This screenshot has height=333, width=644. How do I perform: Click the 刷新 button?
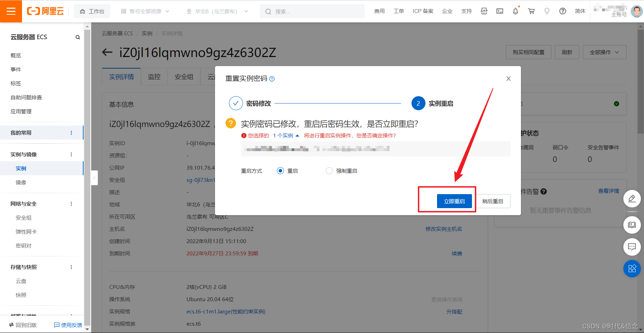coord(567,52)
